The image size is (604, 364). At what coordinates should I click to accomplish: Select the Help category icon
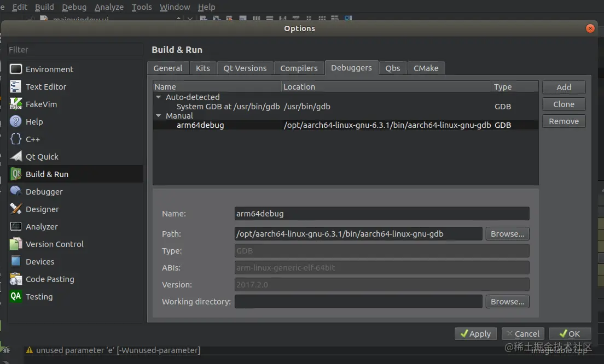[x=16, y=121]
